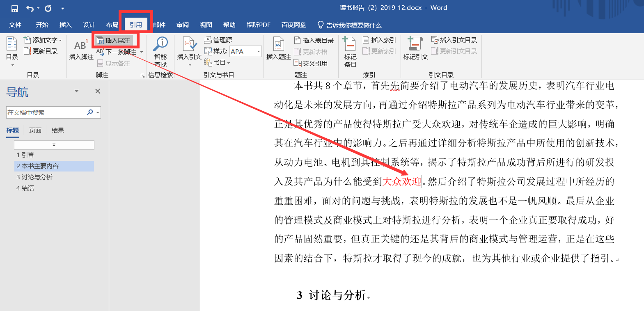Click the 在文档中搜索 search field
644x311 pixels.
coord(45,112)
